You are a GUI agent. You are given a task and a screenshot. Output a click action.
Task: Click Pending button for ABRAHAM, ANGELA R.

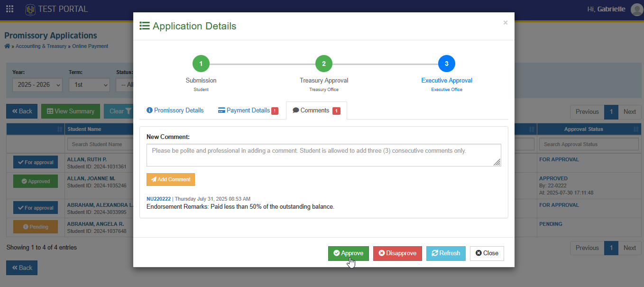[x=36, y=227]
